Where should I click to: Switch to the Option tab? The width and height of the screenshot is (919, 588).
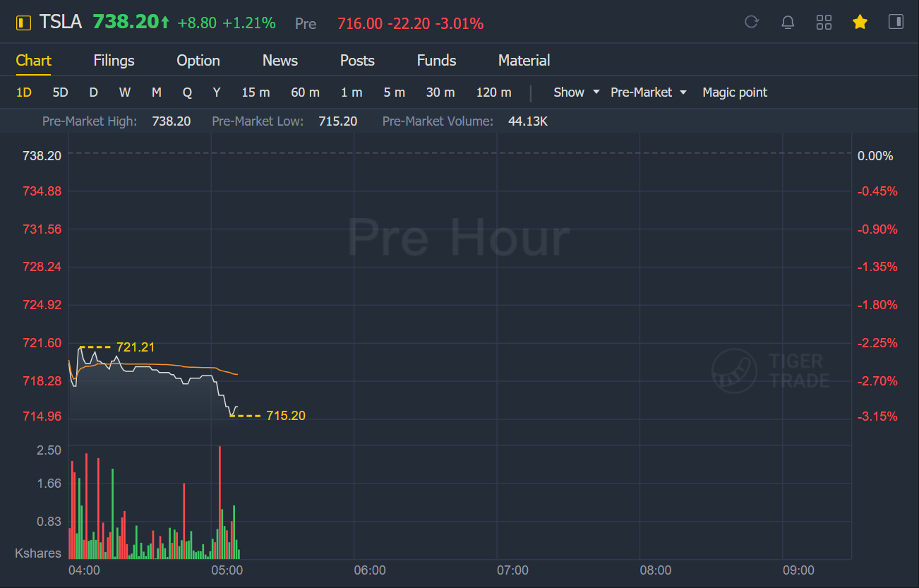tap(198, 61)
